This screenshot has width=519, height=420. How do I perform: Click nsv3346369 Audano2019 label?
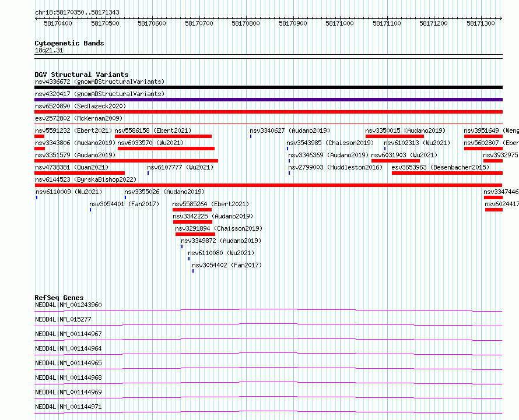(x=328, y=155)
